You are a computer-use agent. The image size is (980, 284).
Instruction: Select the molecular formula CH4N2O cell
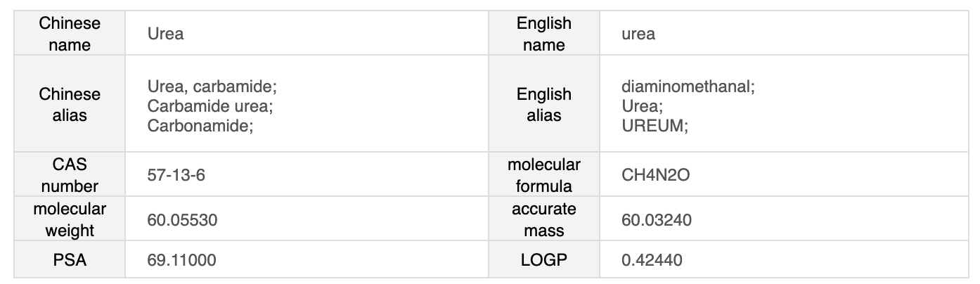pyautogui.click(x=655, y=175)
